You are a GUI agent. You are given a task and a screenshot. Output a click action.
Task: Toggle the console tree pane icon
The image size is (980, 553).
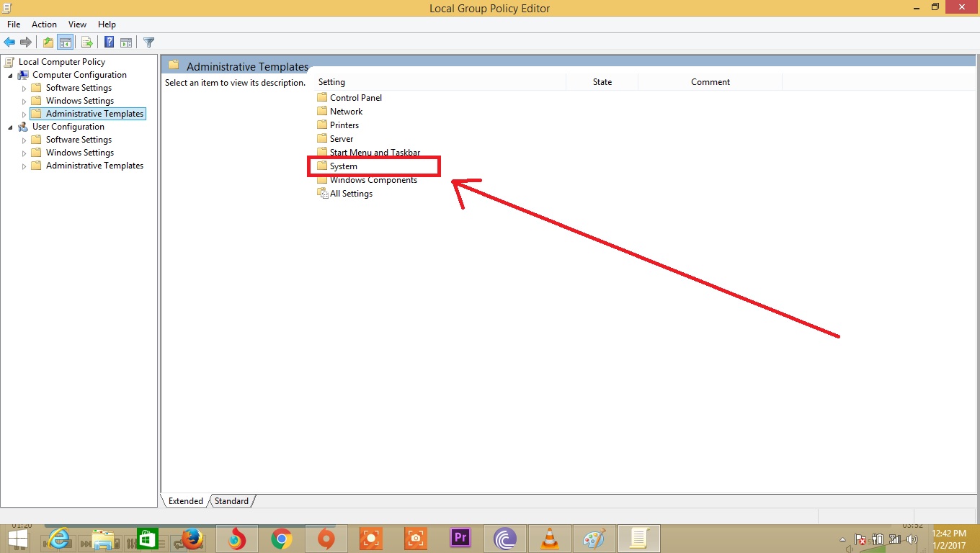pos(65,42)
